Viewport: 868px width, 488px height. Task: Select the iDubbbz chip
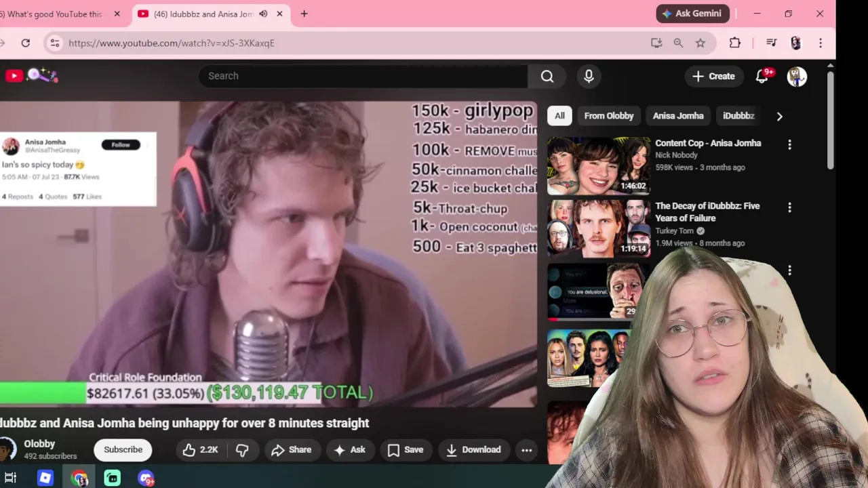point(738,116)
